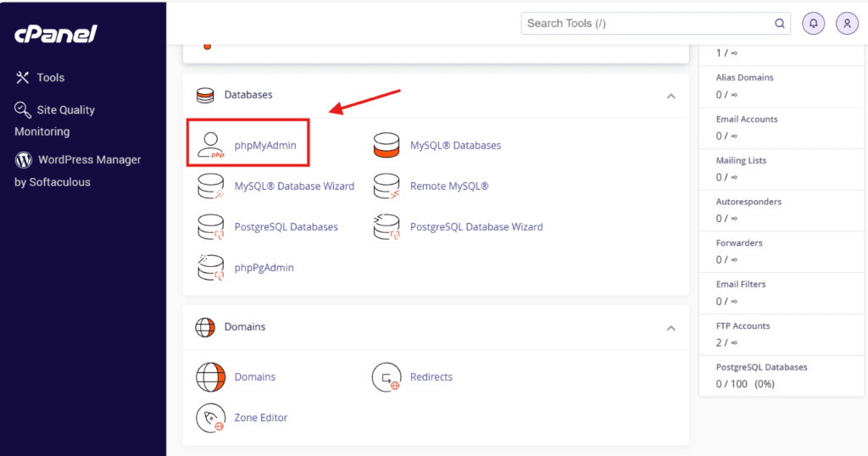This screenshot has height=456, width=868.
Task: Click the Site Quality Monitoring magnifier icon
Action: click(23, 109)
